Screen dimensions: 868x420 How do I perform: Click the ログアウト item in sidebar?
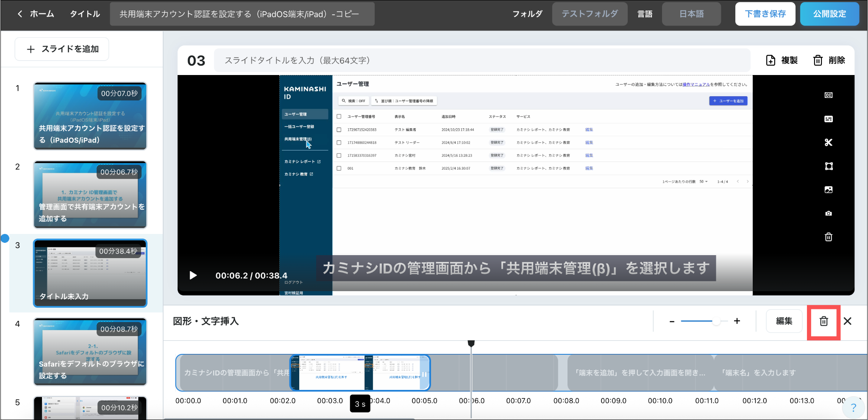point(293,282)
